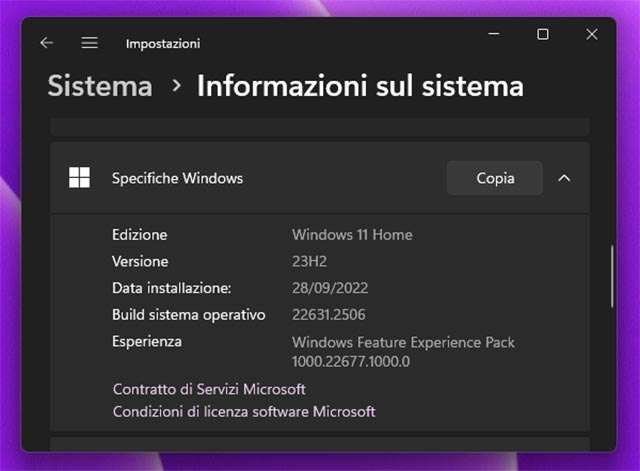
Task: Open Condizioni di licenza software Microsoft
Action: [244, 411]
